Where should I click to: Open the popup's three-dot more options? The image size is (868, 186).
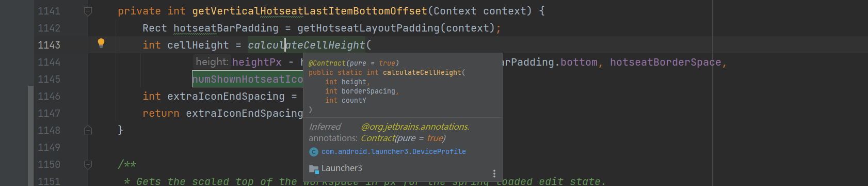pyautogui.click(x=494, y=174)
